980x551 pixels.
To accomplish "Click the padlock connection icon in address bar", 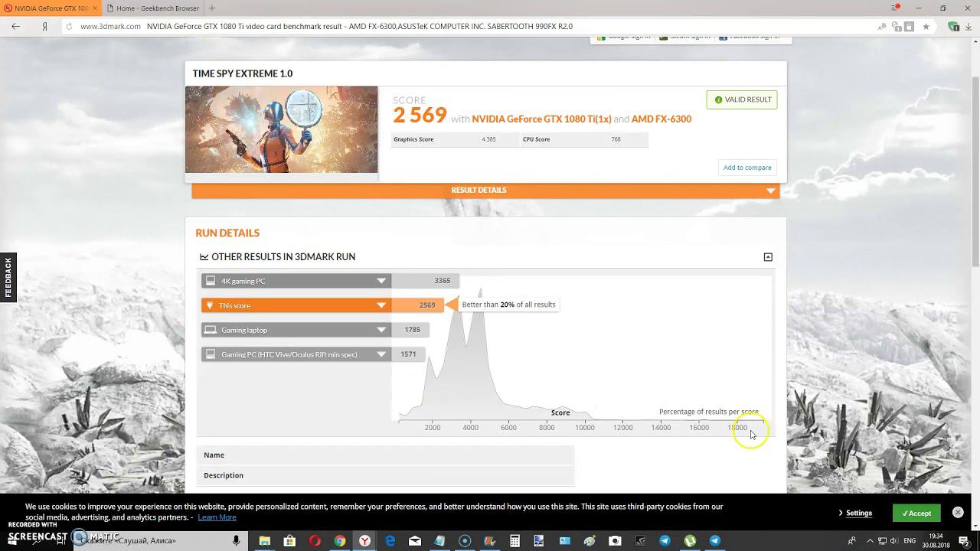I will [909, 26].
